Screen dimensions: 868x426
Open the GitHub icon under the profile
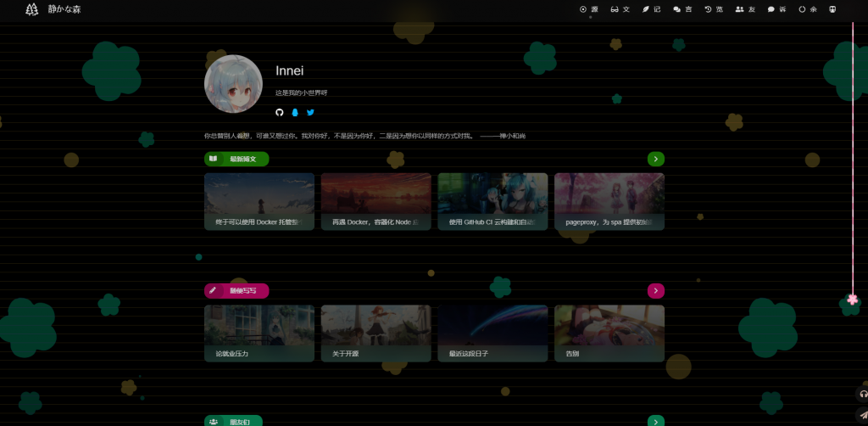[280, 113]
